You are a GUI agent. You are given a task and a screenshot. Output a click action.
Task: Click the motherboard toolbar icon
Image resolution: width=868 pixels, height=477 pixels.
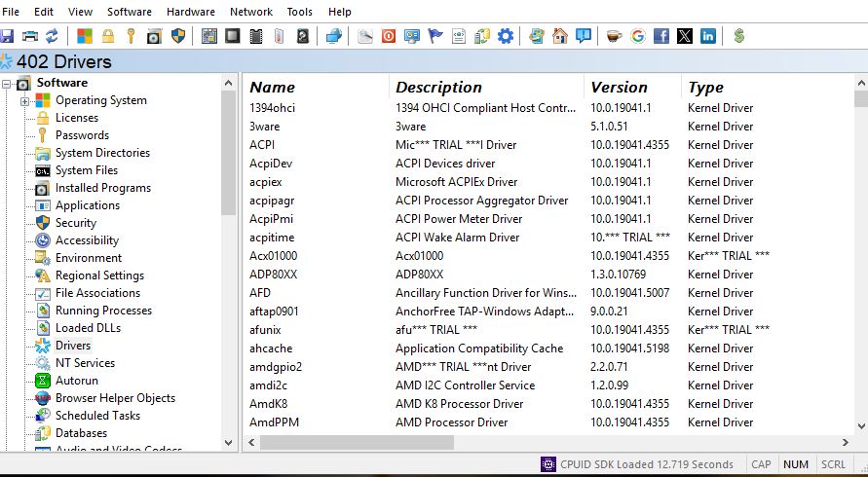209,37
